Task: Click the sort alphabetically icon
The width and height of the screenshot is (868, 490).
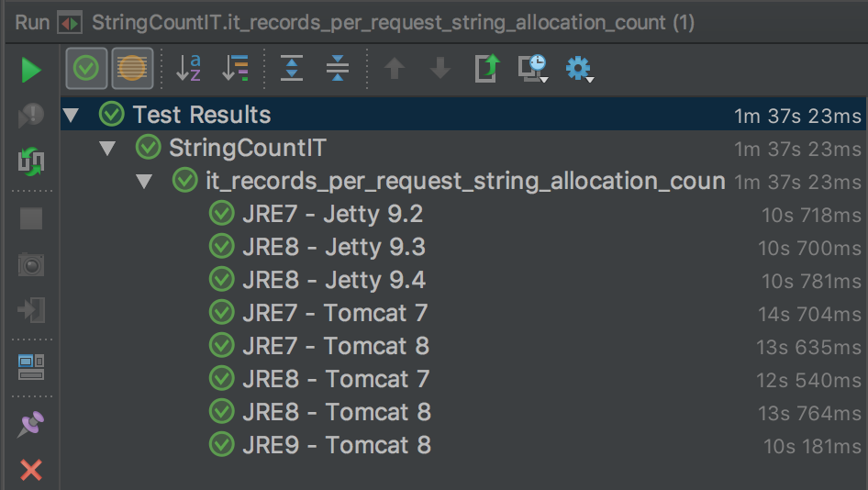Action: pos(188,68)
